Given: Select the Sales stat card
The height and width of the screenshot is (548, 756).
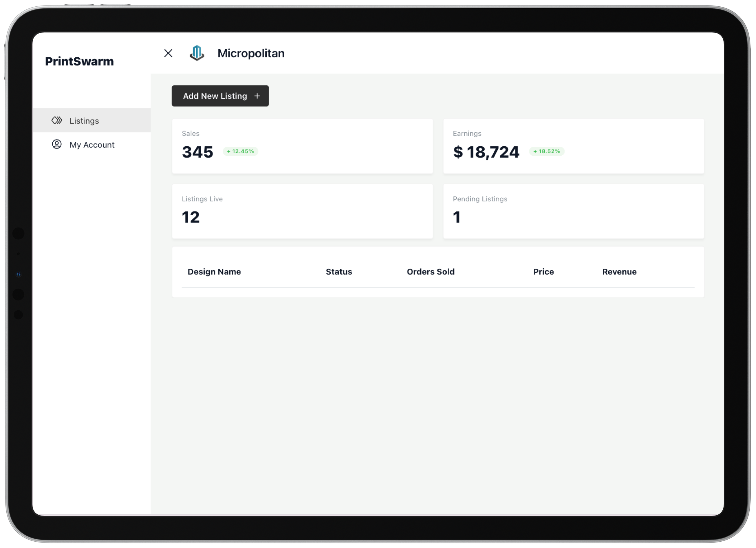Looking at the screenshot, I should (302, 146).
